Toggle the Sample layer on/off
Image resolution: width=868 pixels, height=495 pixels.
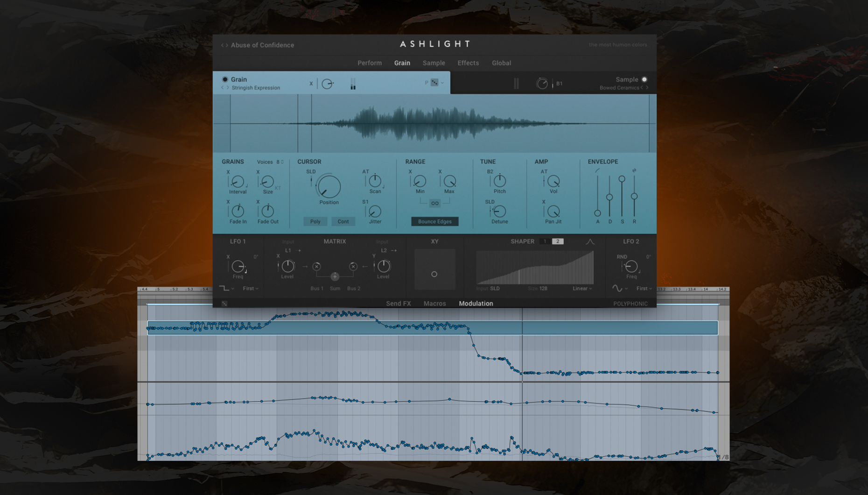click(644, 79)
